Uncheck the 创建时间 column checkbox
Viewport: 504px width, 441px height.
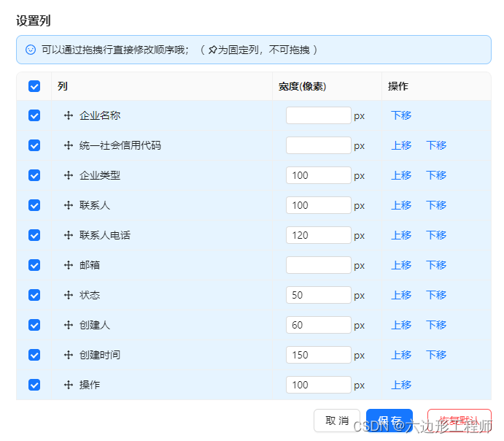click(x=34, y=354)
